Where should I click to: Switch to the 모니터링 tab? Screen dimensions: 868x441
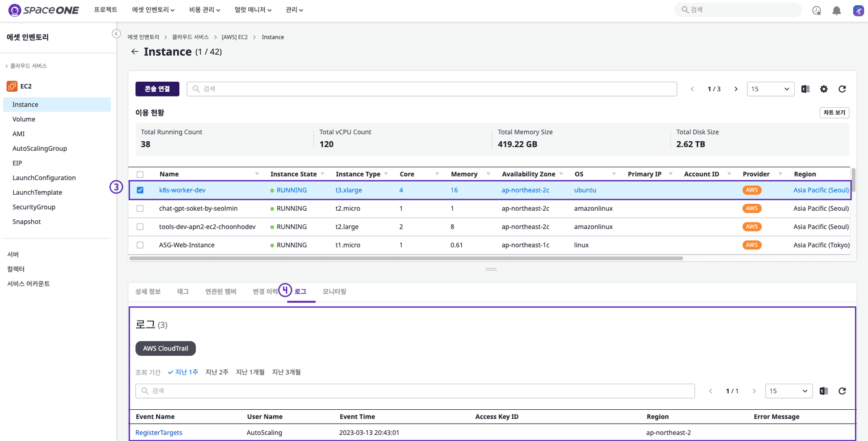click(x=334, y=292)
